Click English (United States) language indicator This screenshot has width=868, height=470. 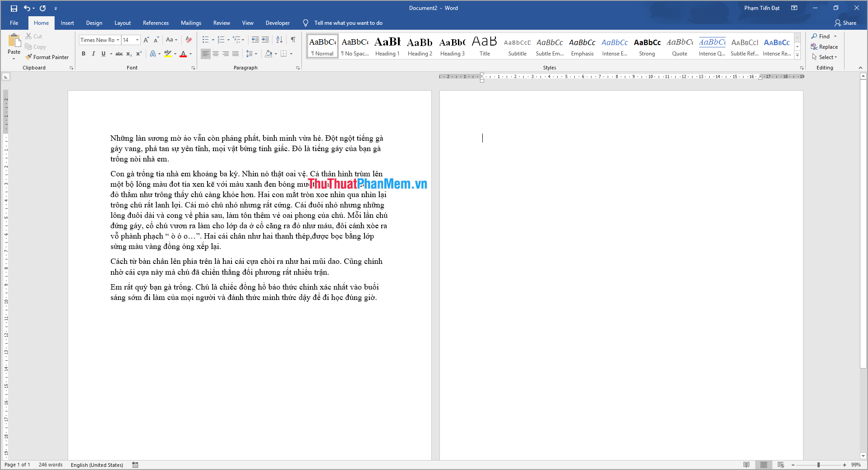[x=97, y=465]
